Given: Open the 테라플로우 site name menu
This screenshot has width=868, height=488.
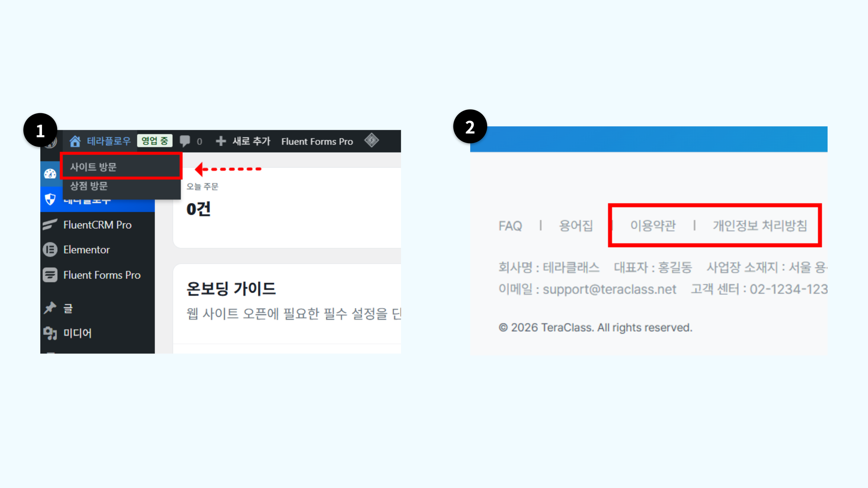Looking at the screenshot, I should 108,141.
